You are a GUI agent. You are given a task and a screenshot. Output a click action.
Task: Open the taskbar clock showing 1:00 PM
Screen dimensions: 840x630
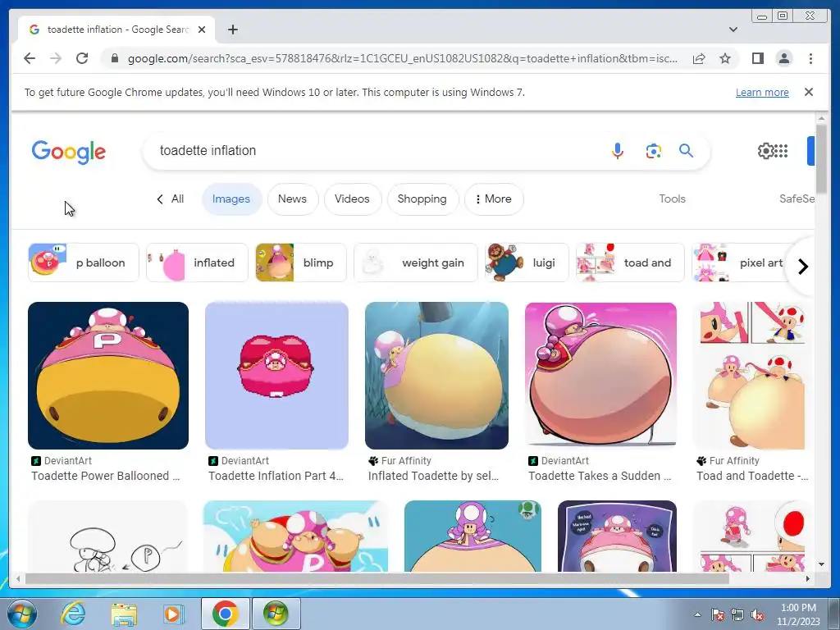coord(798,614)
